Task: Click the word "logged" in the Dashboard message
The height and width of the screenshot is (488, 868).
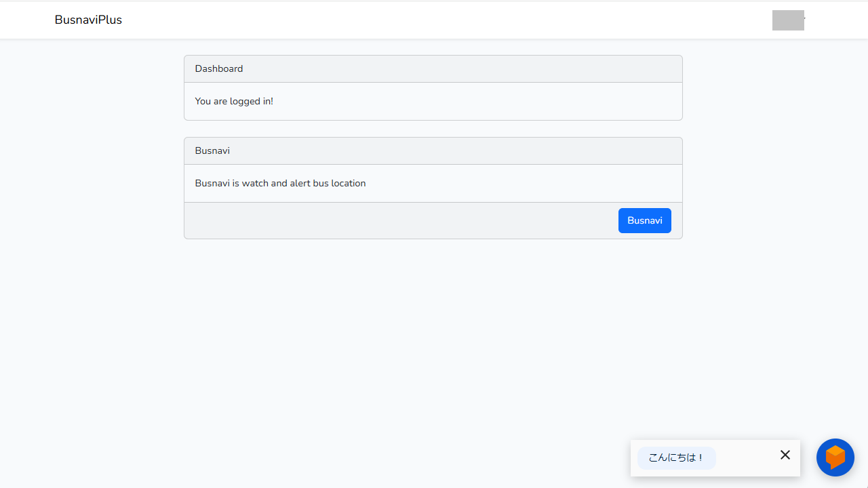Action: 244,101
